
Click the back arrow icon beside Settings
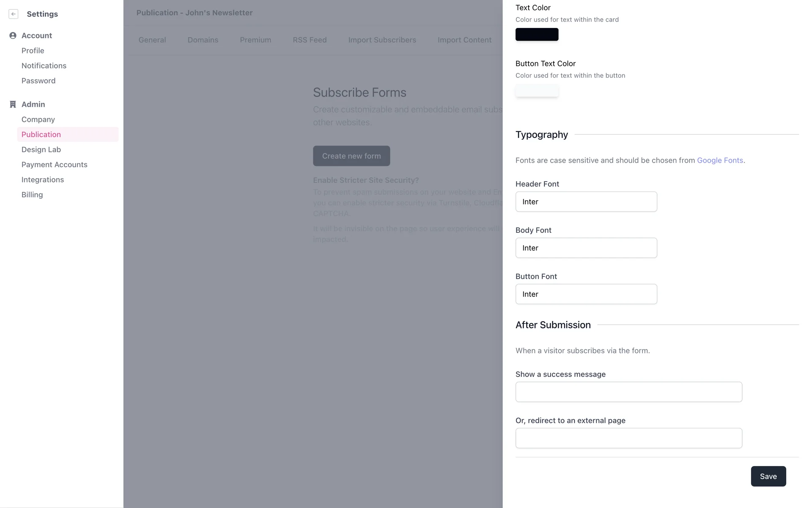14,14
